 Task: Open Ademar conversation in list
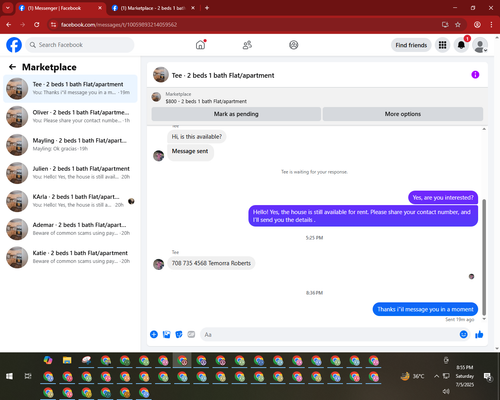point(70,229)
